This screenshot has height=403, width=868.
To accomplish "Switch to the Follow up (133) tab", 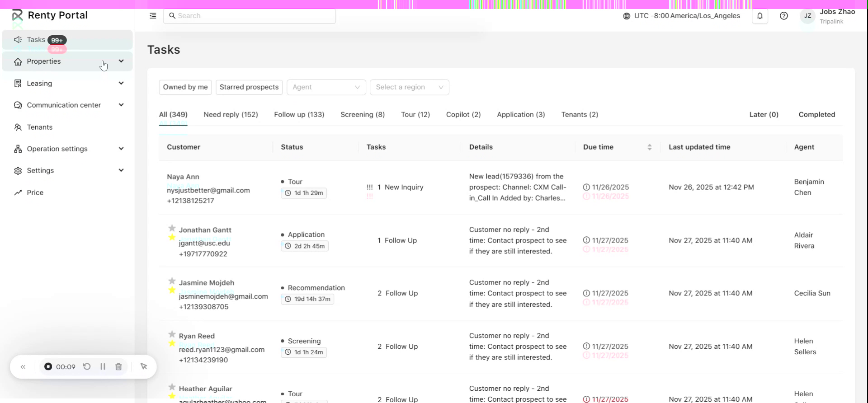I will [x=299, y=115].
